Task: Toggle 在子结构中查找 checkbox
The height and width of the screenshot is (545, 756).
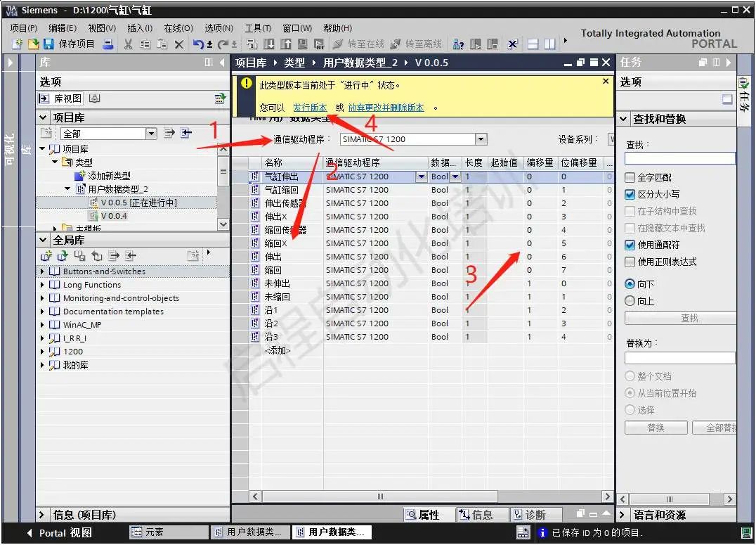Action: [x=630, y=212]
